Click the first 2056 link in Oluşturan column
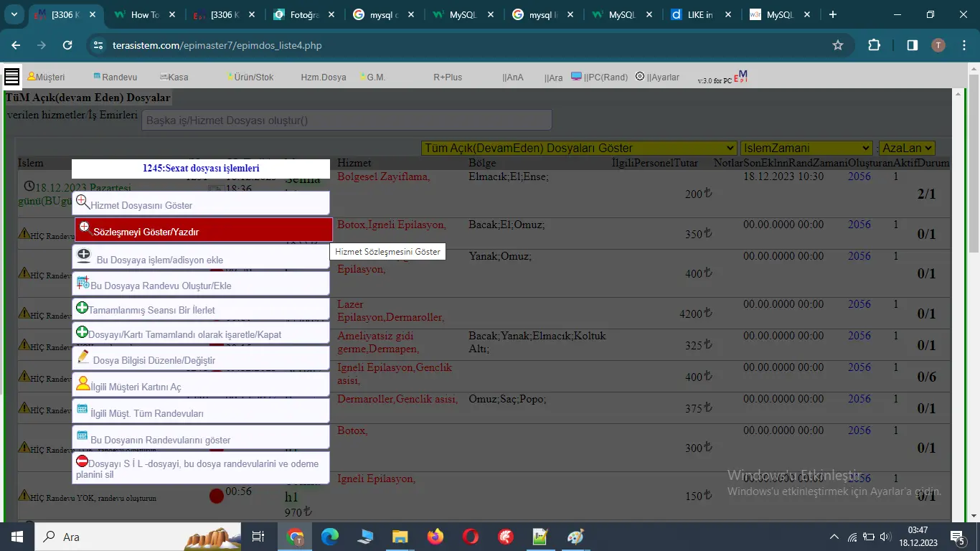The image size is (980, 551). pos(859,176)
